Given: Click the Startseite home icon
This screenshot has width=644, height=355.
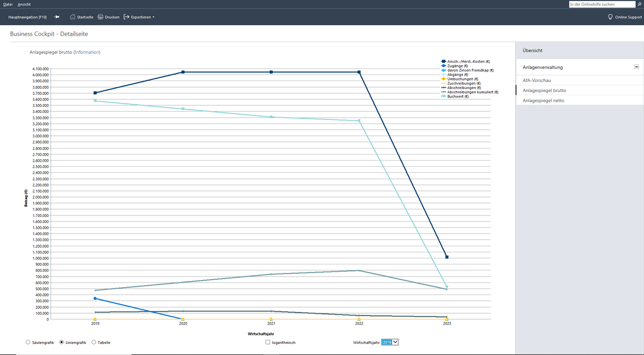Looking at the screenshot, I should coord(72,17).
